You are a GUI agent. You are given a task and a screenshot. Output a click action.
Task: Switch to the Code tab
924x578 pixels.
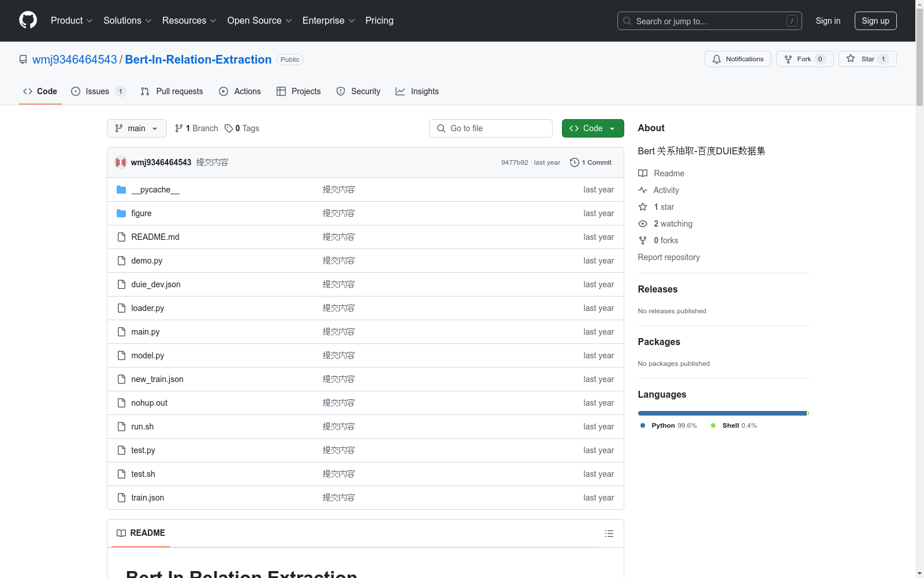click(x=40, y=91)
